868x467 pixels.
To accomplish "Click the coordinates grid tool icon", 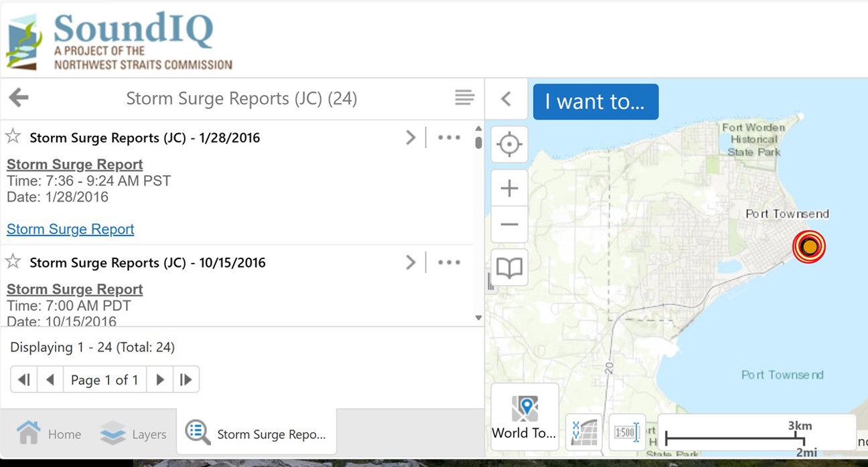I will pyautogui.click(x=584, y=432).
